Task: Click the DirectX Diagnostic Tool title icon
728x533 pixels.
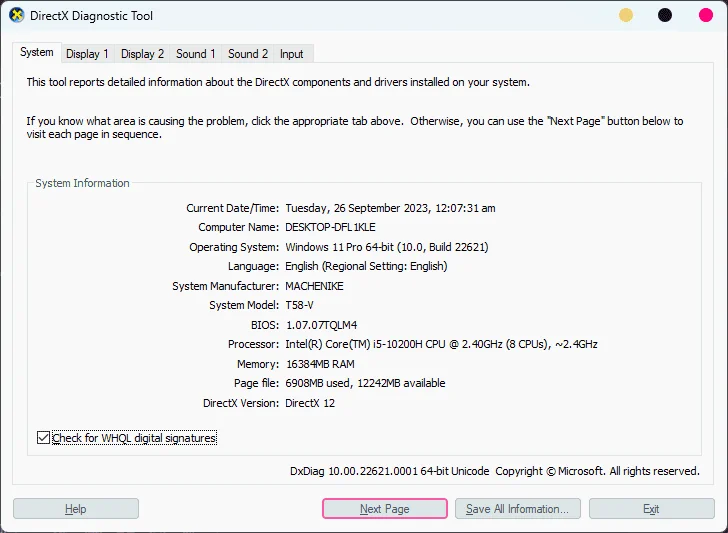Action: (x=16, y=15)
